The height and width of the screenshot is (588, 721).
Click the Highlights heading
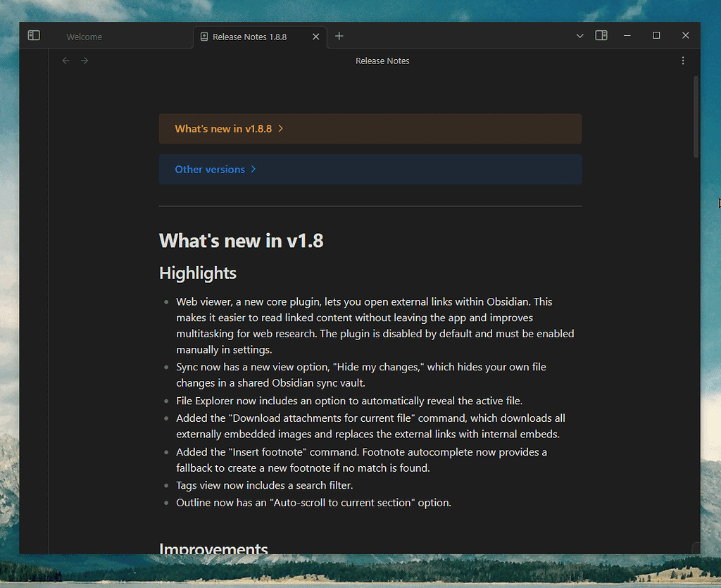(x=197, y=273)
